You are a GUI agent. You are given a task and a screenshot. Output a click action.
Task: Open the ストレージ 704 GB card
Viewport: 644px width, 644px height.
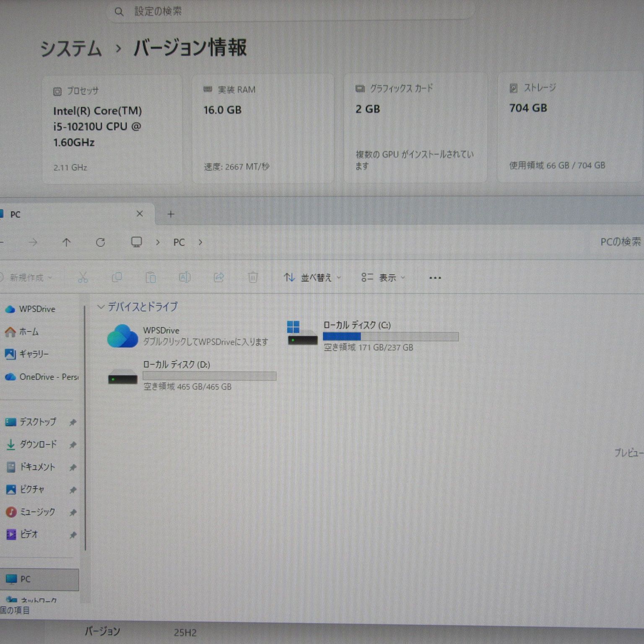[571, 127]
